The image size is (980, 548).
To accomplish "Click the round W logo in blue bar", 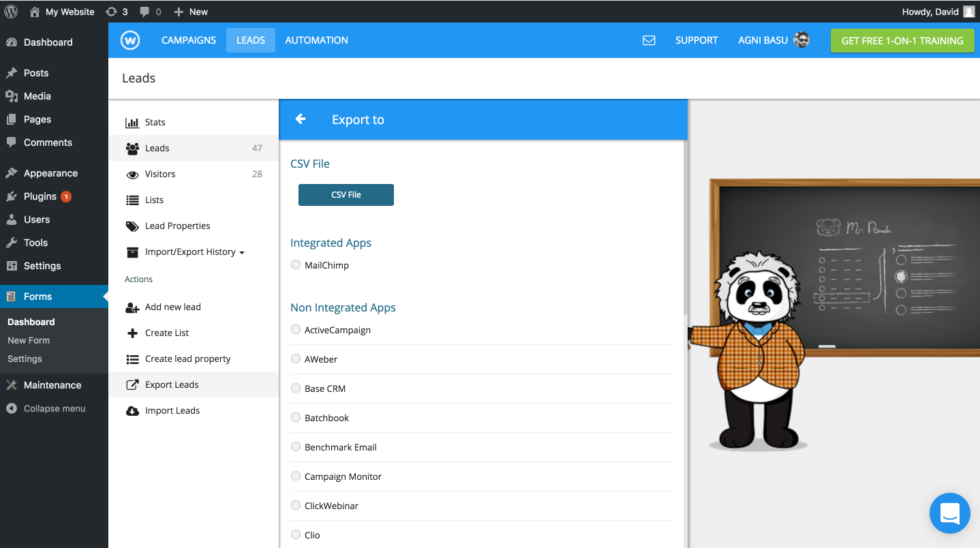I will click(x=130, y=40).
